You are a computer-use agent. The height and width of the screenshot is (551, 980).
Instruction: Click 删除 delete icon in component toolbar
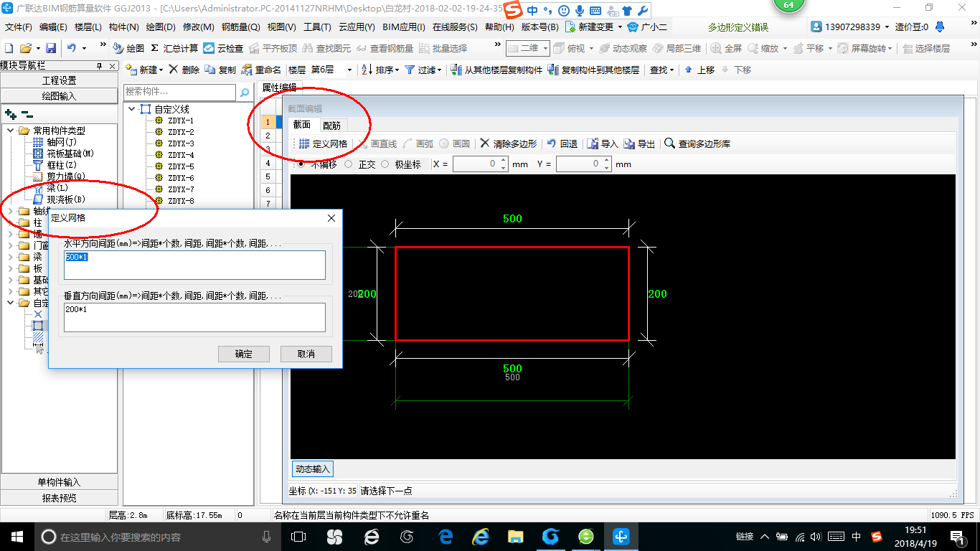[184, 70]
